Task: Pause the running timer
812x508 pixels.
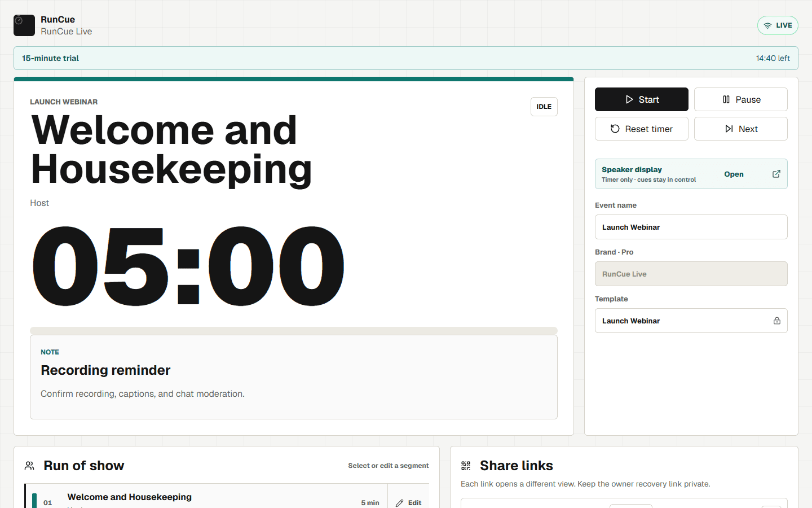Action: 741,99
